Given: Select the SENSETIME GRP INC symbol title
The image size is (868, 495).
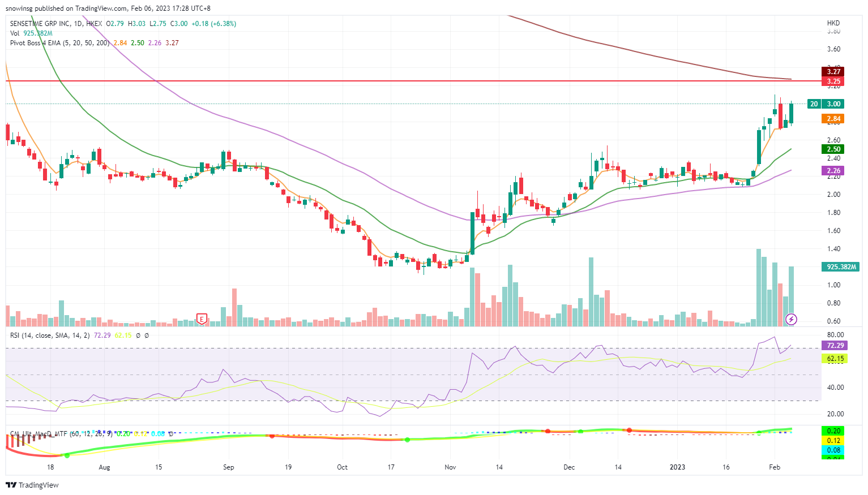Looking at the screenshot, I should [40, 24].
